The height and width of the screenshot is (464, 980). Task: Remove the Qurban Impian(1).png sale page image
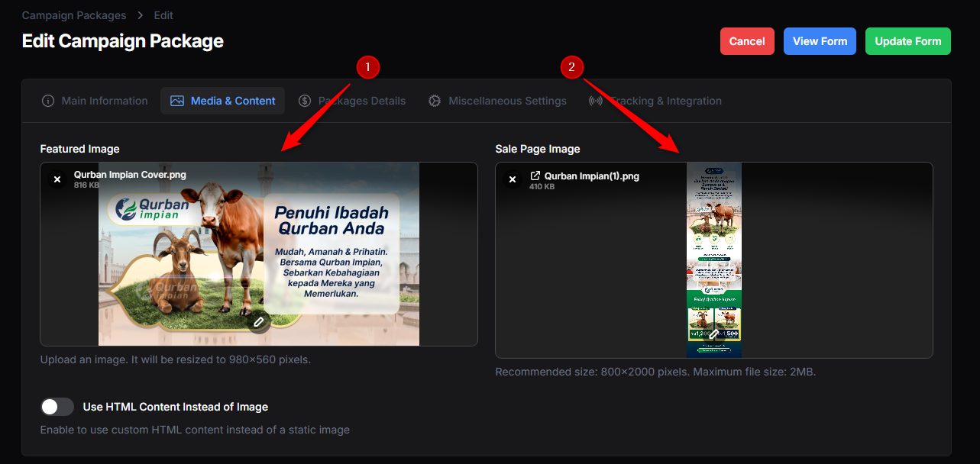(513, 179)
